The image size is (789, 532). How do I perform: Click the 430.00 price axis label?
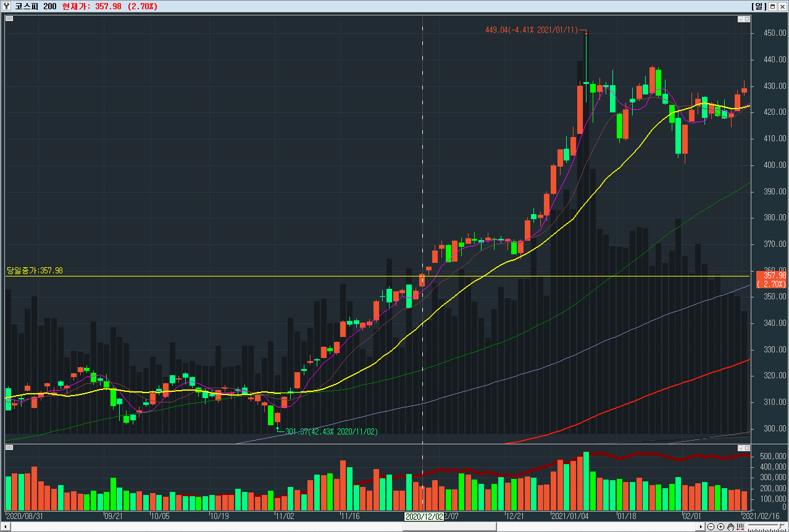pyautogui.click(x=774, y=86)
